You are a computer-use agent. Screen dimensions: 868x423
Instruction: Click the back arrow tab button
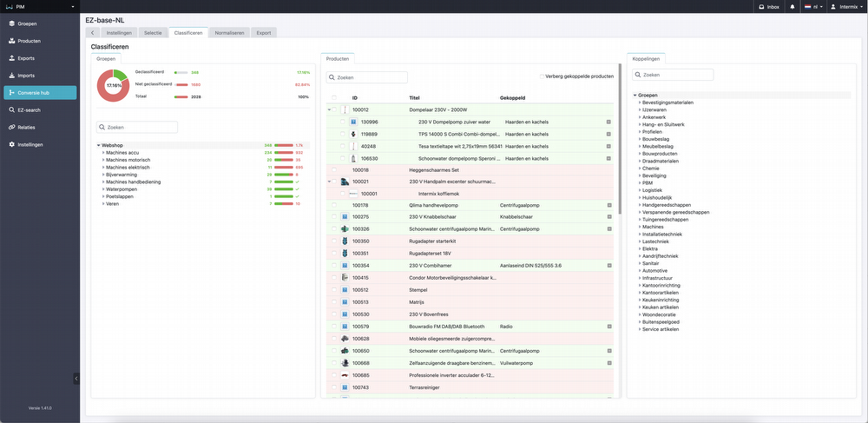tap(93, 33)
